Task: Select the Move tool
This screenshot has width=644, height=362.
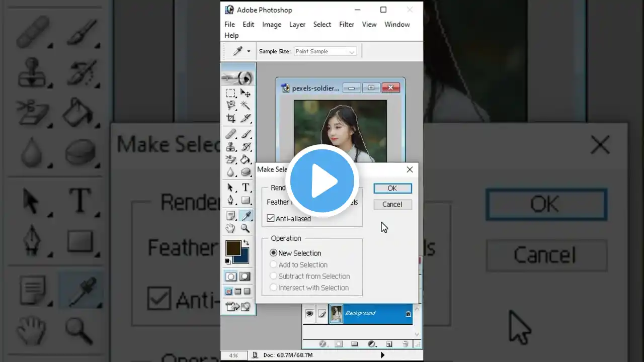Action: pyautogui.click(x=246, y=93)
